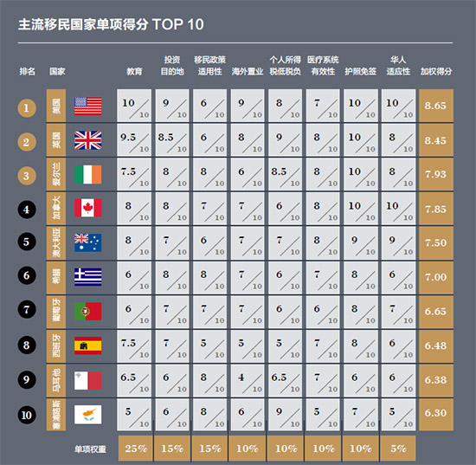Click the black rank 10 circle

coord(27,415)
